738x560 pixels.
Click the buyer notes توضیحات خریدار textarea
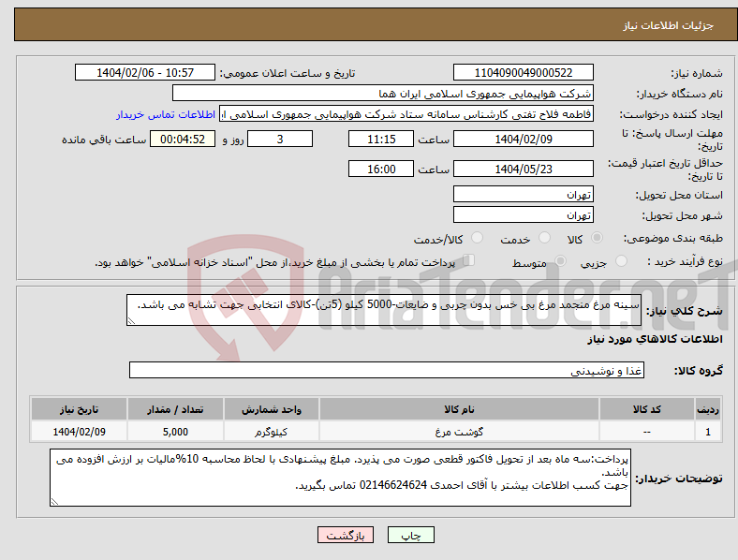(340, 478)
